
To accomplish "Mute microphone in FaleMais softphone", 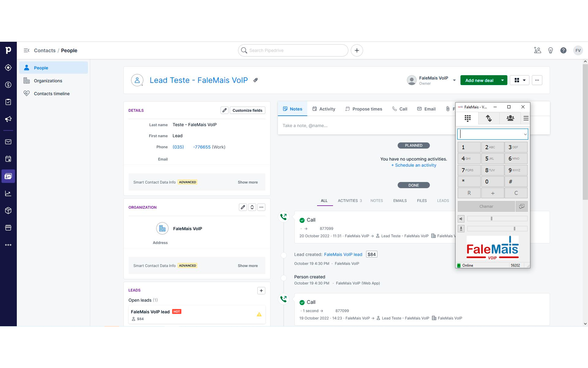I will coord(461,229).
